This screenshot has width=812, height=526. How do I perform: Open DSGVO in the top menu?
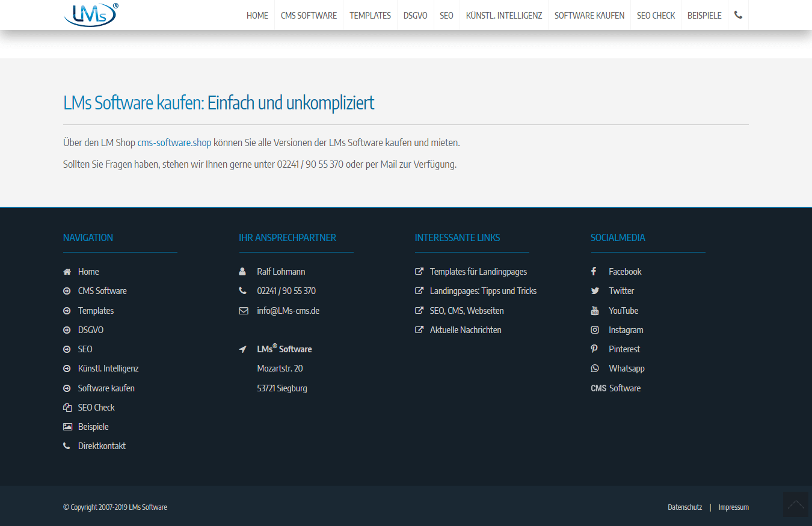click(x=416, y=16)
